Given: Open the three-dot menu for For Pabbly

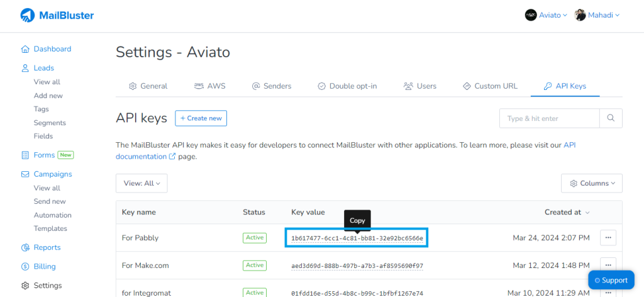Looking at the screenshot, I should pos(608,237).
